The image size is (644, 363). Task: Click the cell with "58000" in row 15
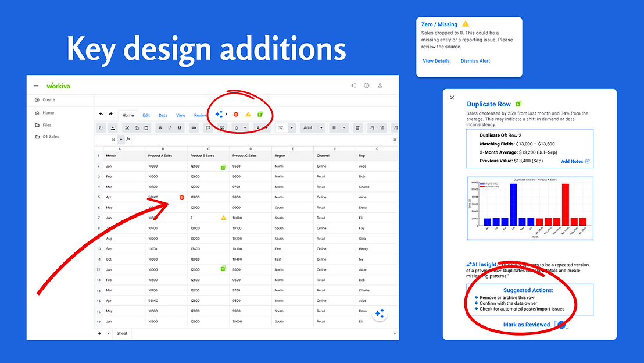click(166, 301)
